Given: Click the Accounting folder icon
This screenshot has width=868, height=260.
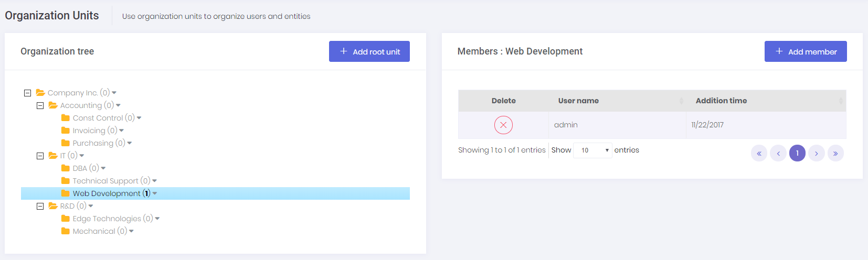Looking at the screenshot, I should 53,105.
